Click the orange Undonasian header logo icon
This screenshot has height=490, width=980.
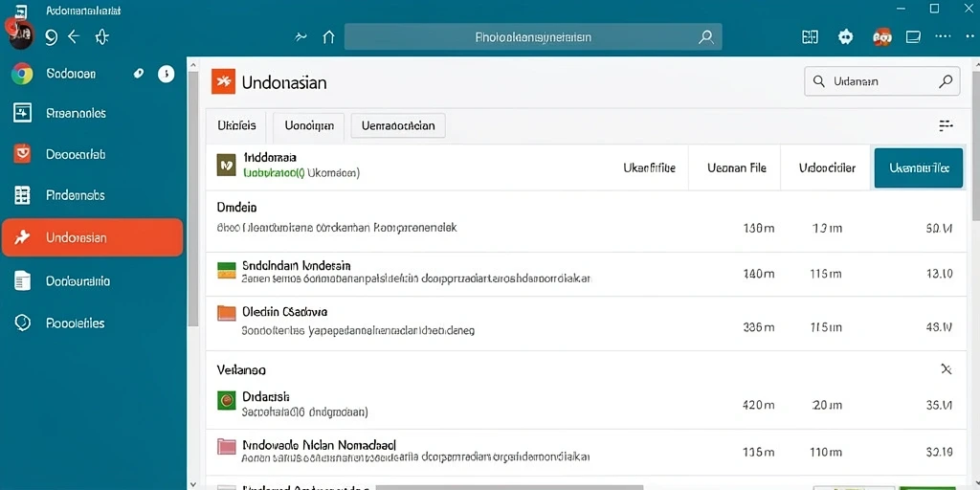pos(223,81)
